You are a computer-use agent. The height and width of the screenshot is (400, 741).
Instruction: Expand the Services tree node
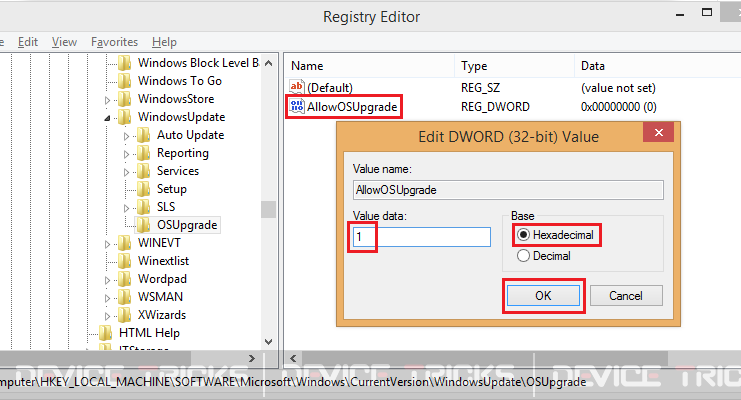(x=126, y=172)
